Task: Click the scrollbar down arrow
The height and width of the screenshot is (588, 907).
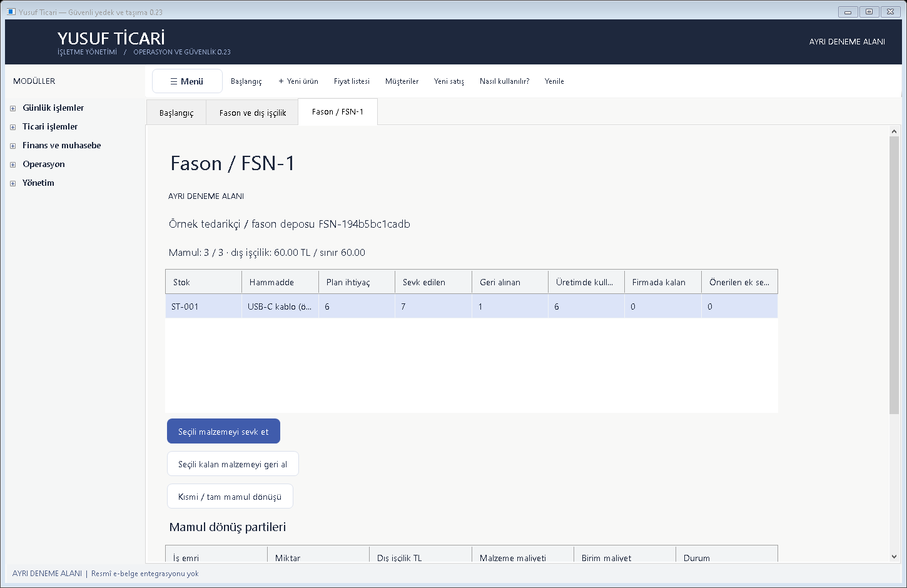Action: click(894, 557)
